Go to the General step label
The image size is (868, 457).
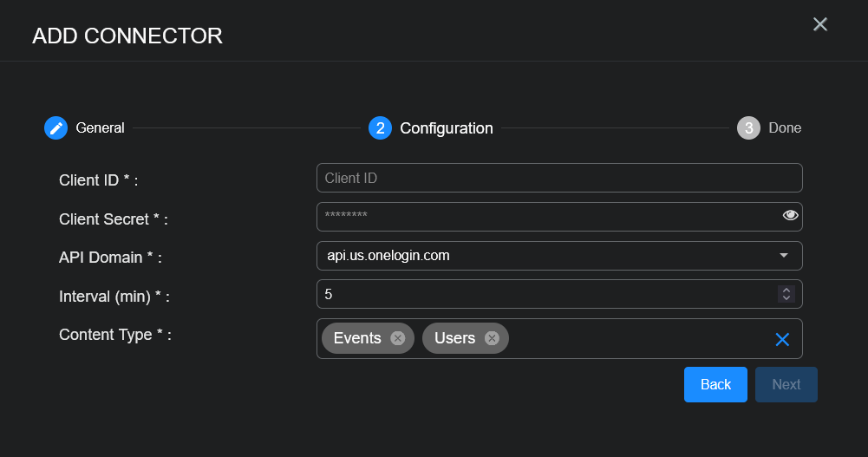(100, 128)
